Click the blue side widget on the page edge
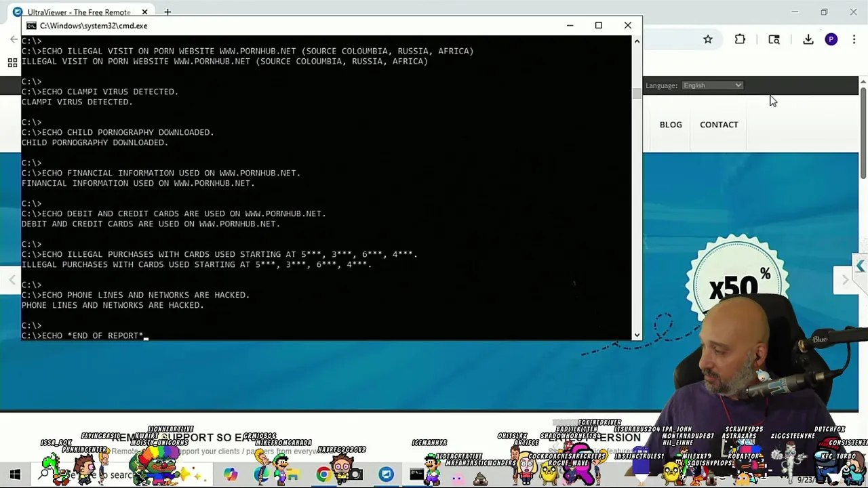This screenshot has width=868, height=488. [860, 266]
